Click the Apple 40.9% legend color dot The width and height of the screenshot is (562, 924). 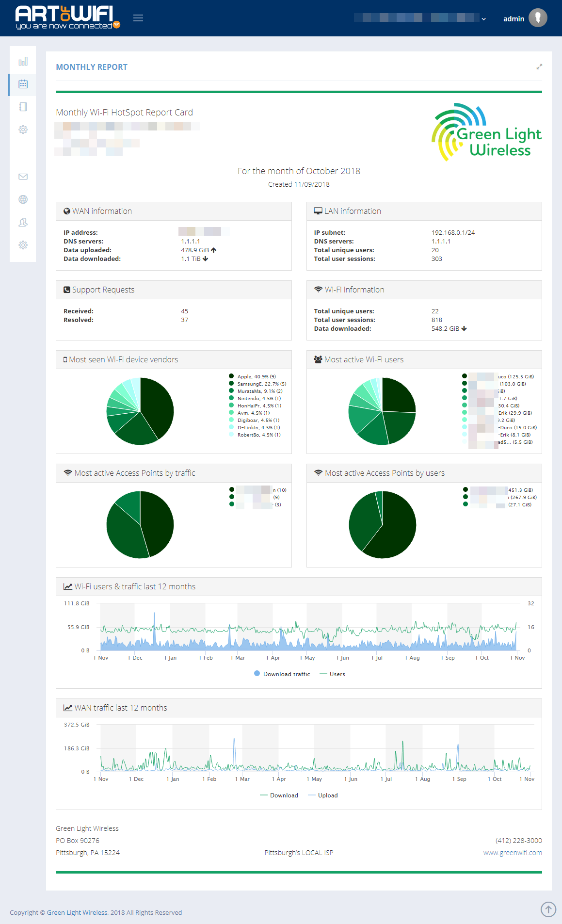(231, 376)
